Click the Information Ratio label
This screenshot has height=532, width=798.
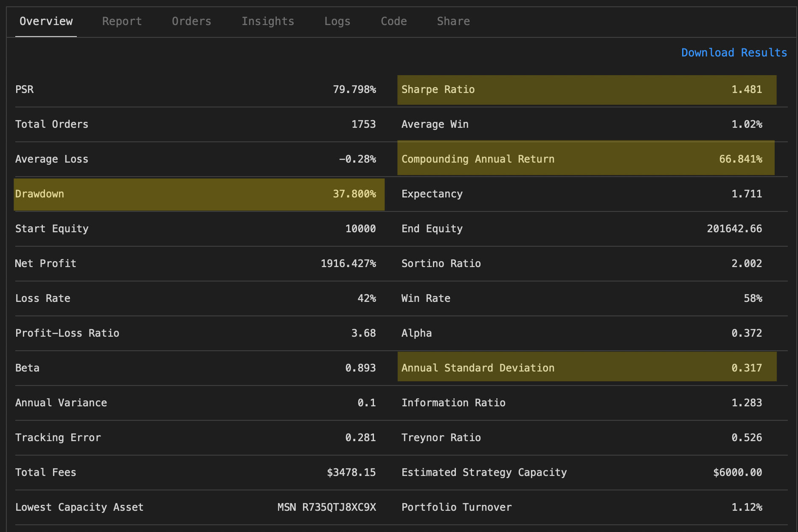click(453, 403)
